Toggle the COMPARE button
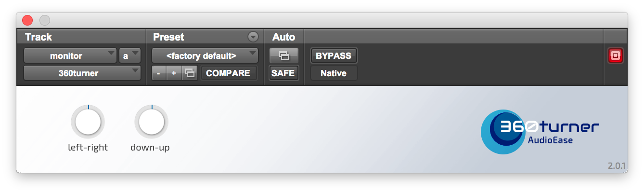Image resolution: width=644 pixels, height=193 pixels. (228, 73)
